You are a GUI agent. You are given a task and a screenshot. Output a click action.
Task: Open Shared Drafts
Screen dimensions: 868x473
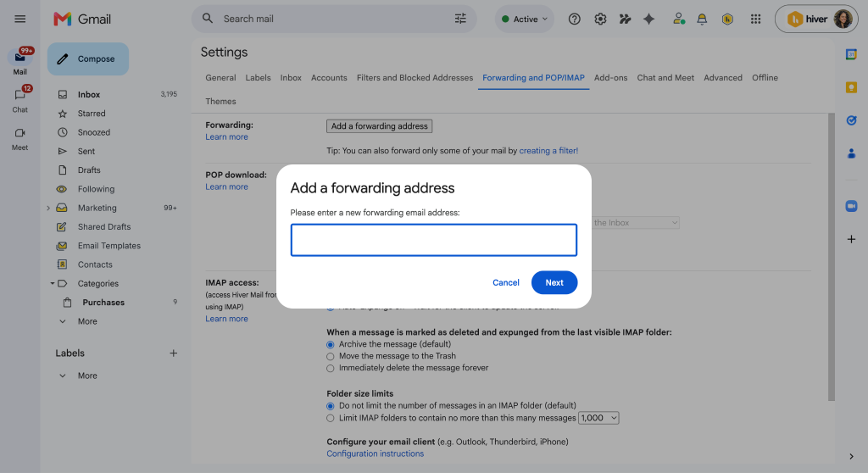[104, 226]
